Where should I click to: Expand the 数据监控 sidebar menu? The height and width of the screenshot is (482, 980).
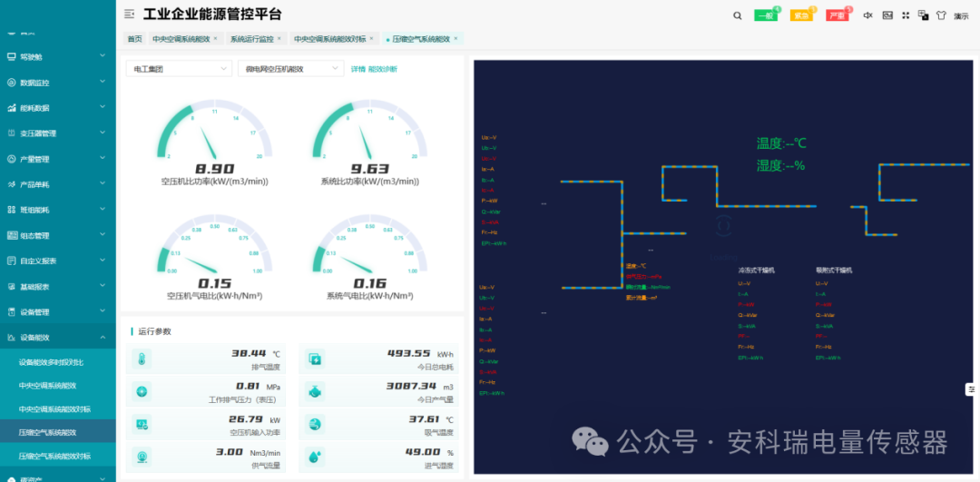point(58,83)
